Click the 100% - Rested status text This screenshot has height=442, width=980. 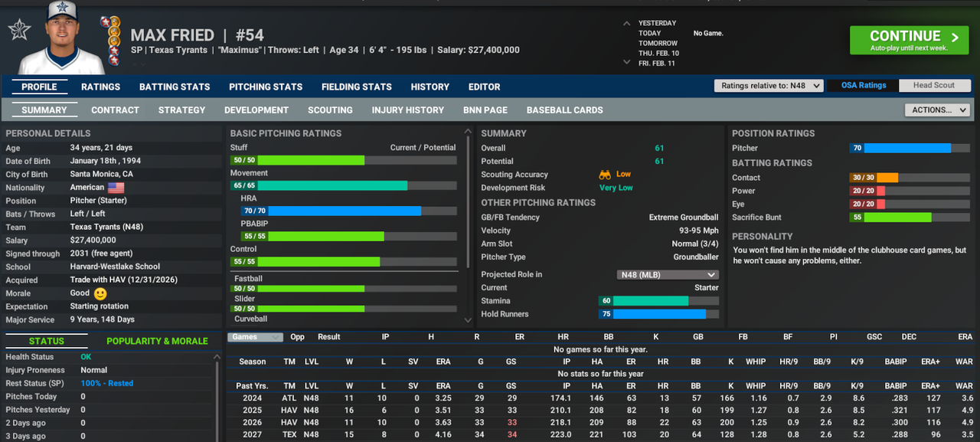pyautogui.click(x=106, y=383)
